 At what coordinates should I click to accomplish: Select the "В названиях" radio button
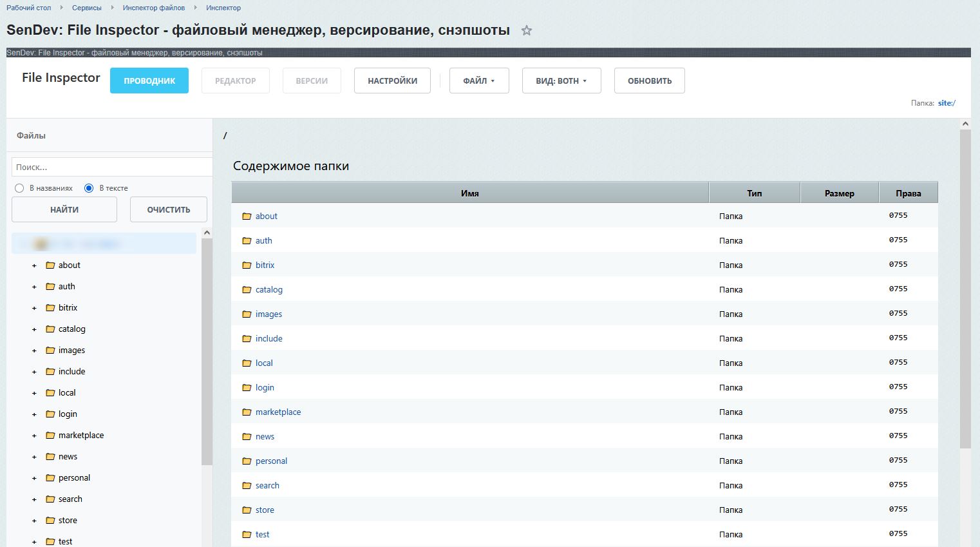point(18,187)
